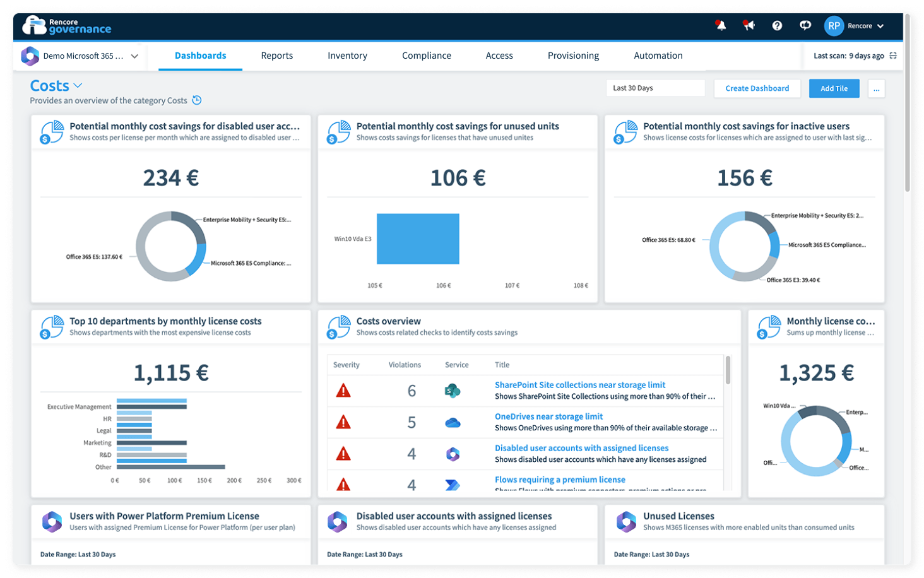Screen dimensions: 924x578
Task: Go to the Compliance tab
Action: 427,56
